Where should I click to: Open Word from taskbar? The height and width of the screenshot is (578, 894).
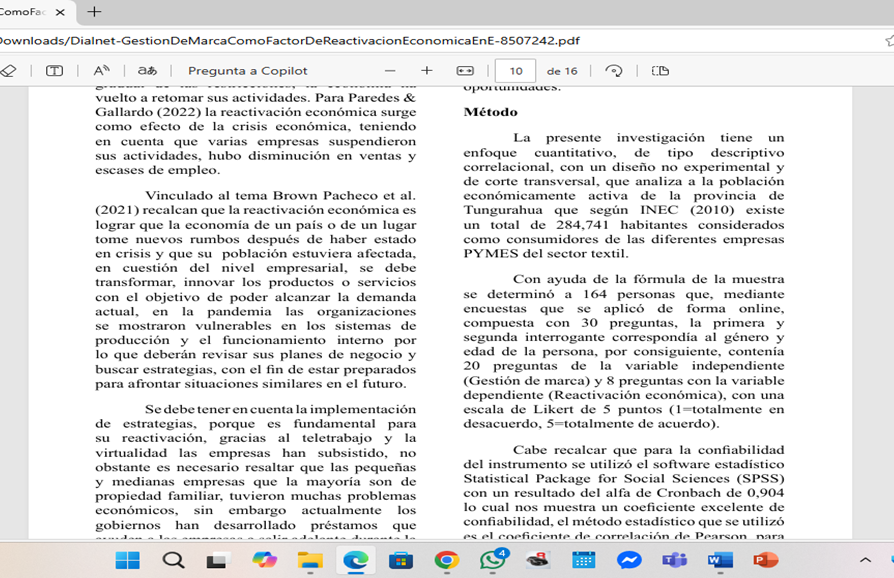(x=720, y=560)
